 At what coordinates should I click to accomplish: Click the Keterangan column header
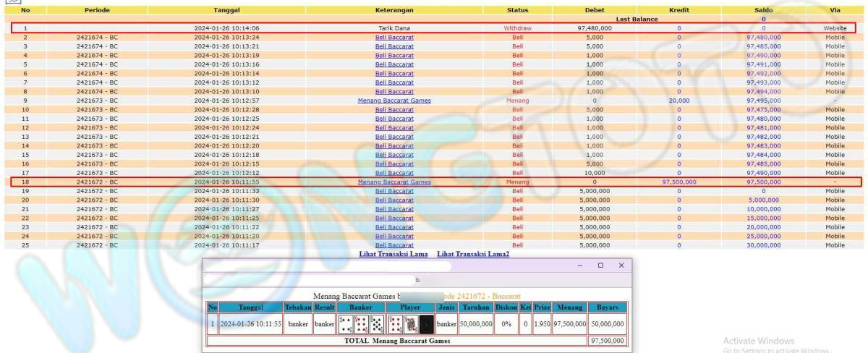coord(394,11)
